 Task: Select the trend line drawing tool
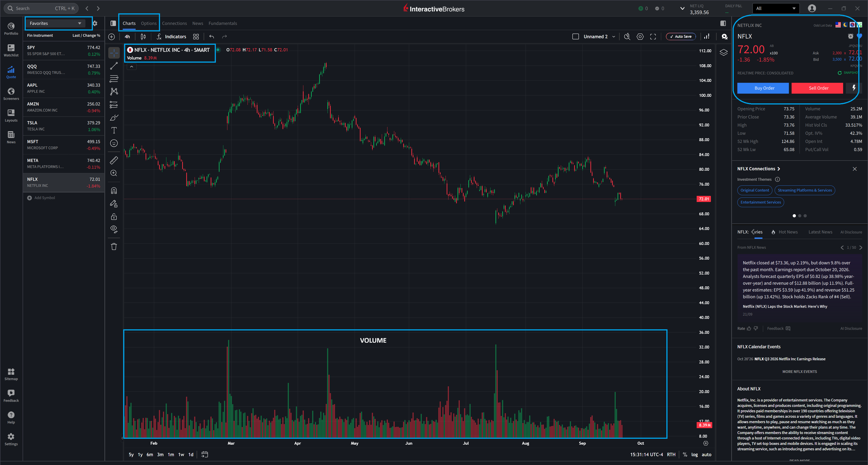[x=114, y=66]
